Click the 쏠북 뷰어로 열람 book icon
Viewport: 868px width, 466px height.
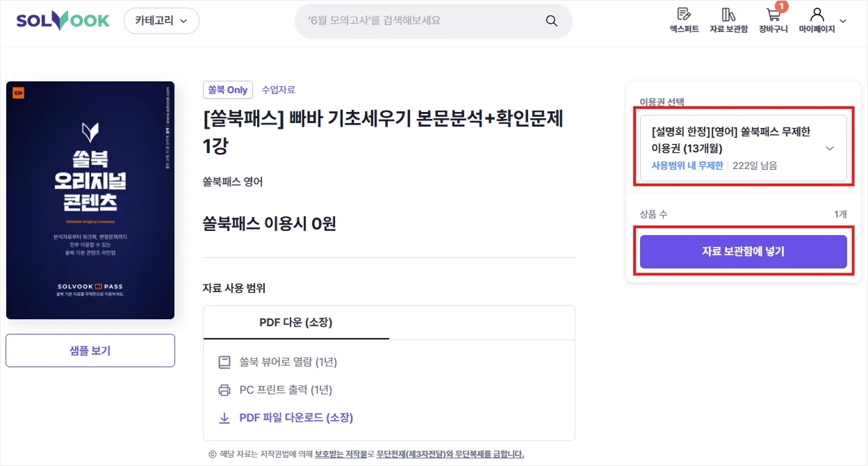pyautogui.click(x=224, y=362)
